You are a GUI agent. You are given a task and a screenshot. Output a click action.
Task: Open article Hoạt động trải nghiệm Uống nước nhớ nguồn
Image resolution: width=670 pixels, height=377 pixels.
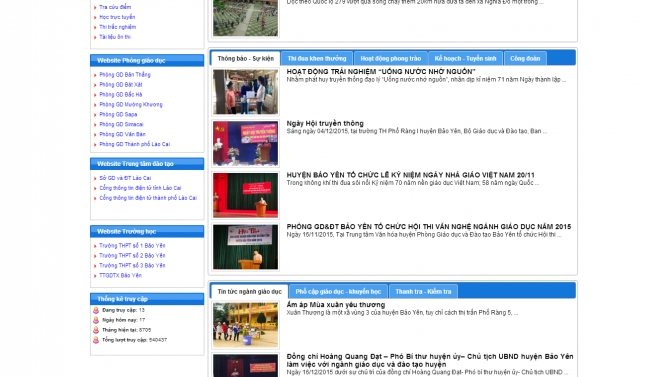[381, 72]
